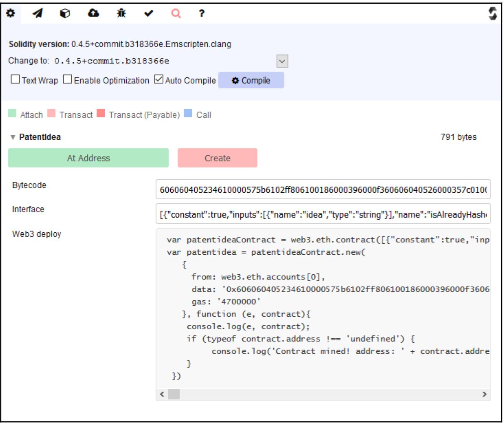Image resolution: width=504 pixels, height=423 pixels.
Task: Click the "console.log(e, contract);" code line
Action: click(x=248, y=326)
